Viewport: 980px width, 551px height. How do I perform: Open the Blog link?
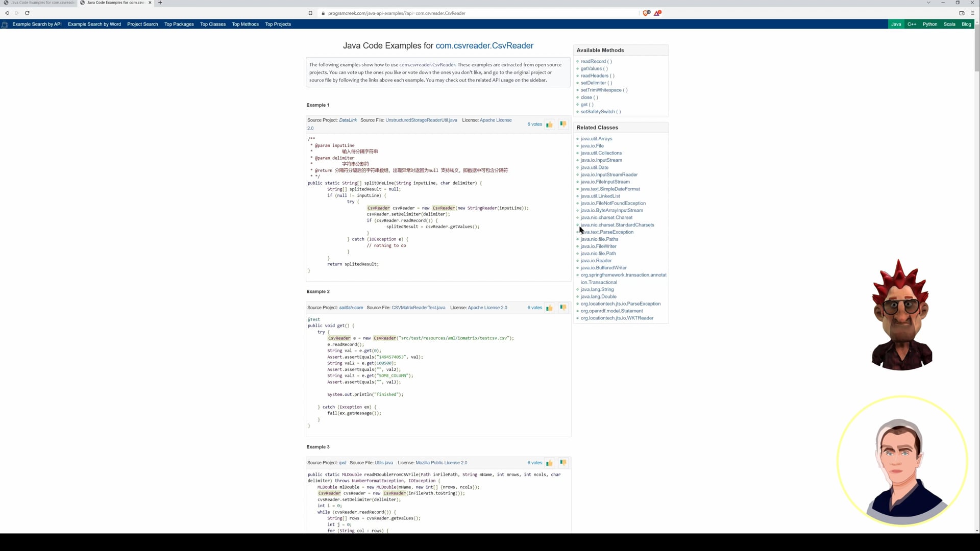point(966,24)
